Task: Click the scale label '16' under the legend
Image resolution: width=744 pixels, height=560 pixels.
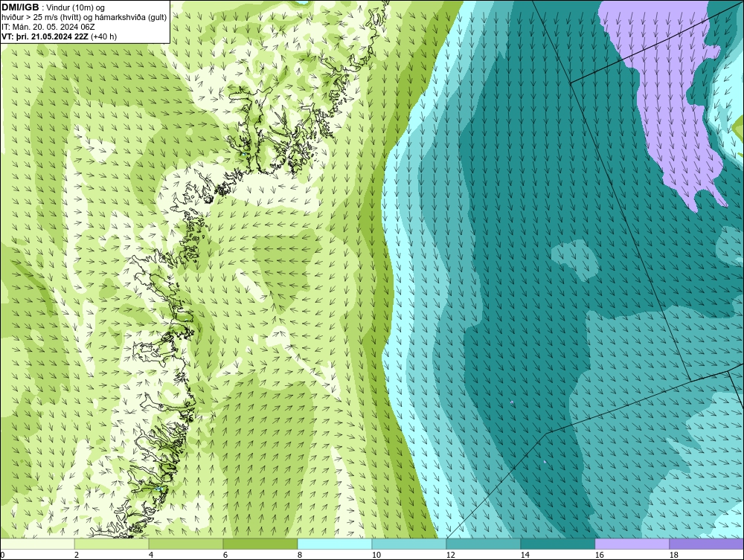Action: point(599,555)
